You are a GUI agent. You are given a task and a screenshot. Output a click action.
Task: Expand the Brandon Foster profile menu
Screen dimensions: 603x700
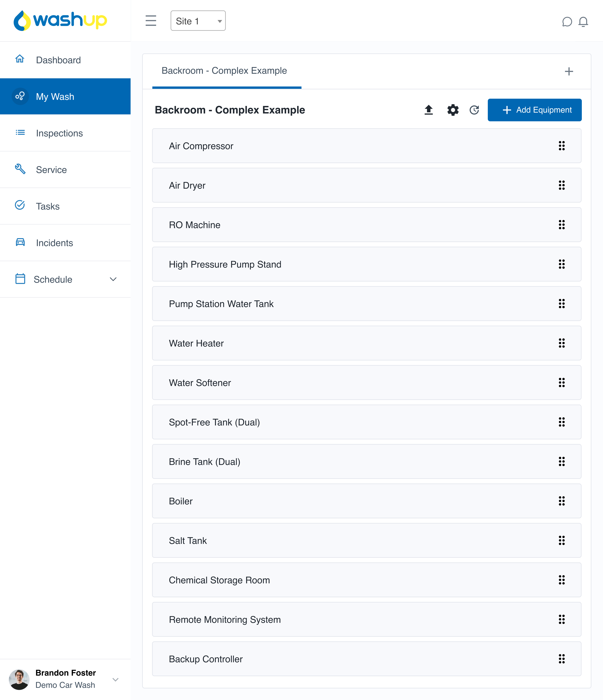pos(115,680)
